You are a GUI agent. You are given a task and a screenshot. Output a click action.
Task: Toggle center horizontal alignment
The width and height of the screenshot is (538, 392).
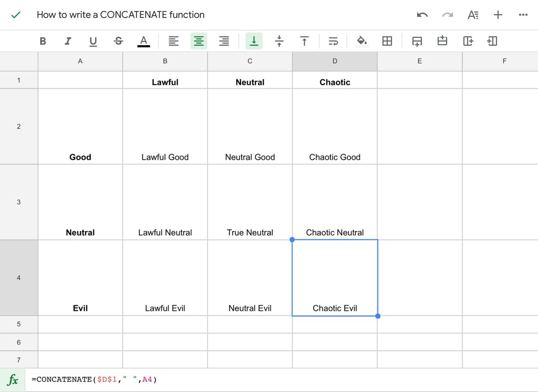(x=199, y=41)
